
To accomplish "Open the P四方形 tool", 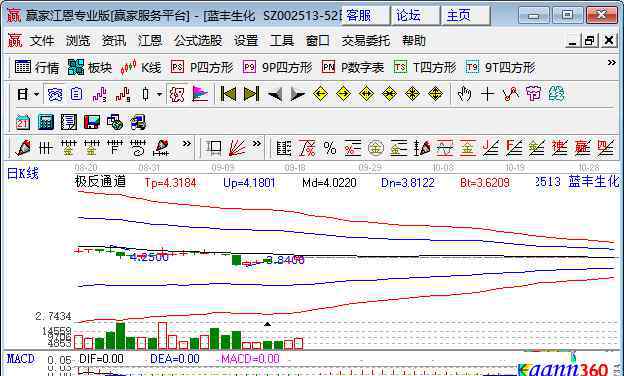I will point(202,67).
